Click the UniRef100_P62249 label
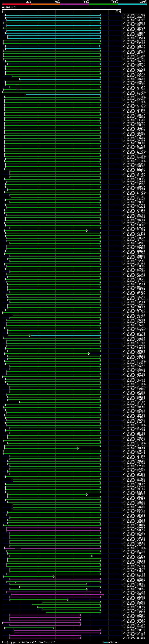This screenshot has height=644, width=149. click(x=133, y=128)
